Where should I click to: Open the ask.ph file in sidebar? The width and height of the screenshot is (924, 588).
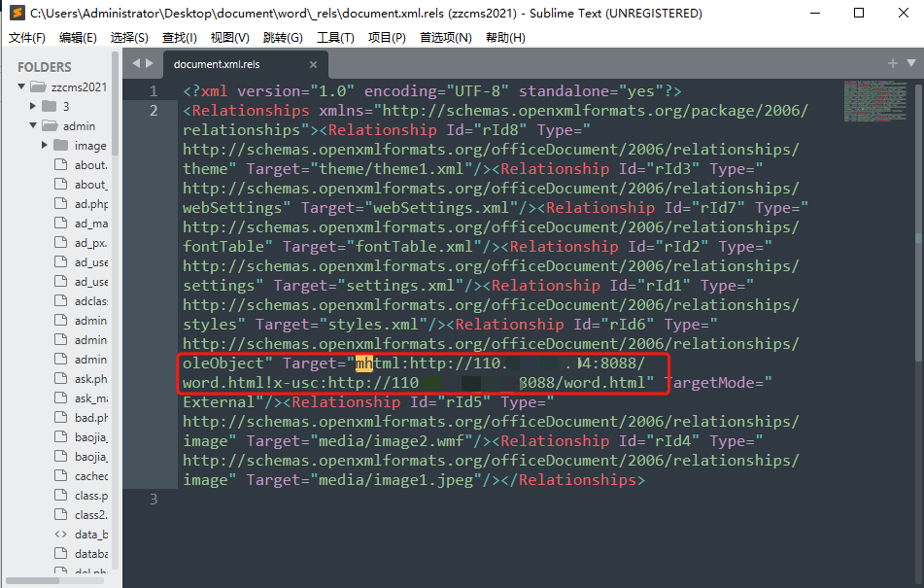click(90, 379)
